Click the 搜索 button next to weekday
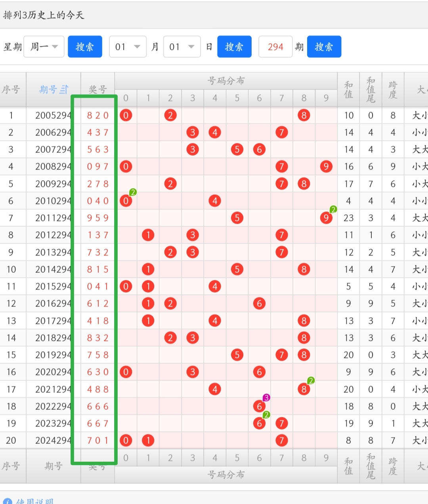428x504 pixels. [85, 47]
